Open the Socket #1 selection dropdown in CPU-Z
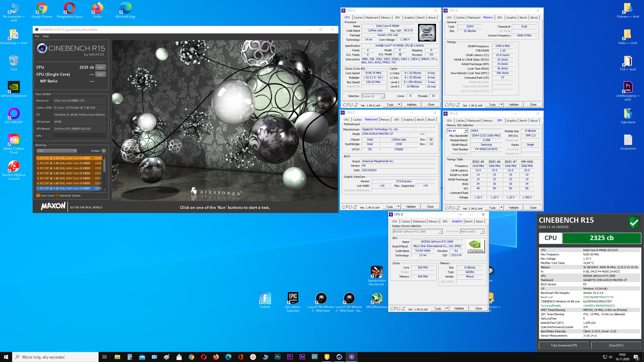This screenshot has height=362, width=644. [373, 96]
